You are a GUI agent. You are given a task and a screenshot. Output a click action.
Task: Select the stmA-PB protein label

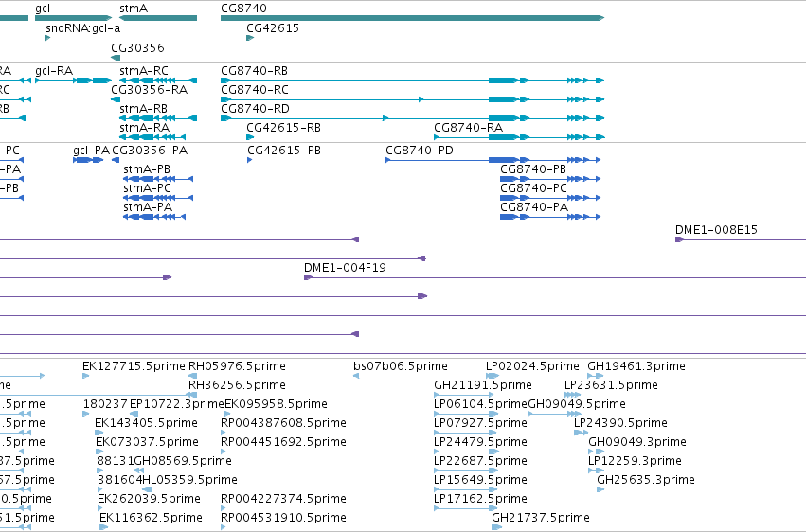tap(147, 169)
